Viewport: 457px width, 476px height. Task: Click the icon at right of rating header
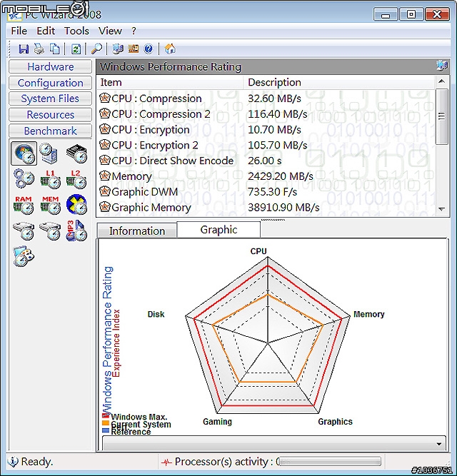coord(442,66)
